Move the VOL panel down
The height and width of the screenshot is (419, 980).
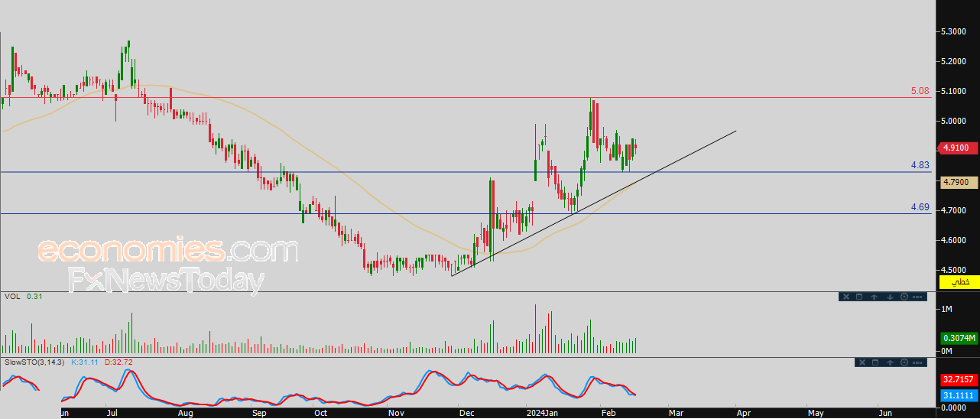[x=891, y=297]
